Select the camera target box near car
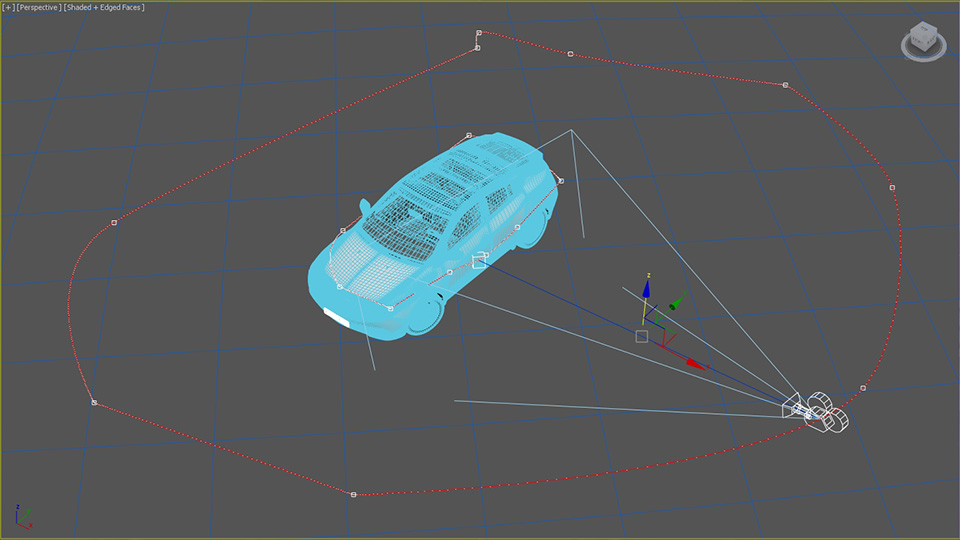The width and height of the screenshot is (960, 540). [x=479, y=260]
